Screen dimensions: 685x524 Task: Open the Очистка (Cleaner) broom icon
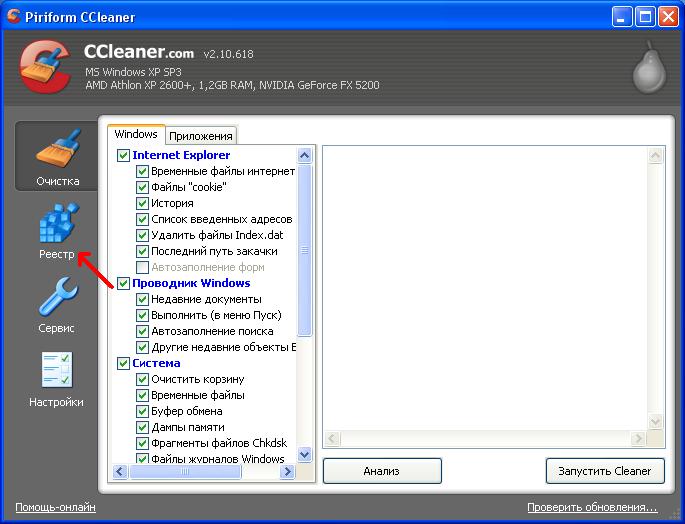pos(56,150)
